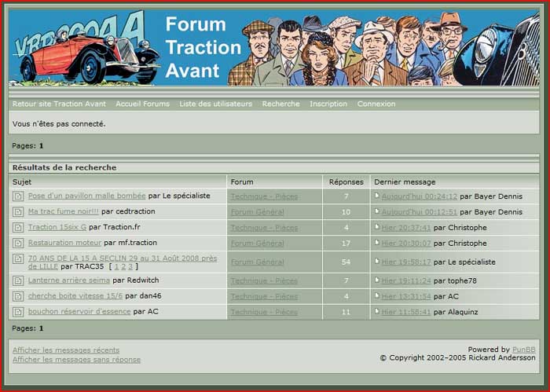550x392 pixels.
Task: Open last message 'Hier 19:11:24'
Action: pos(406,280)
